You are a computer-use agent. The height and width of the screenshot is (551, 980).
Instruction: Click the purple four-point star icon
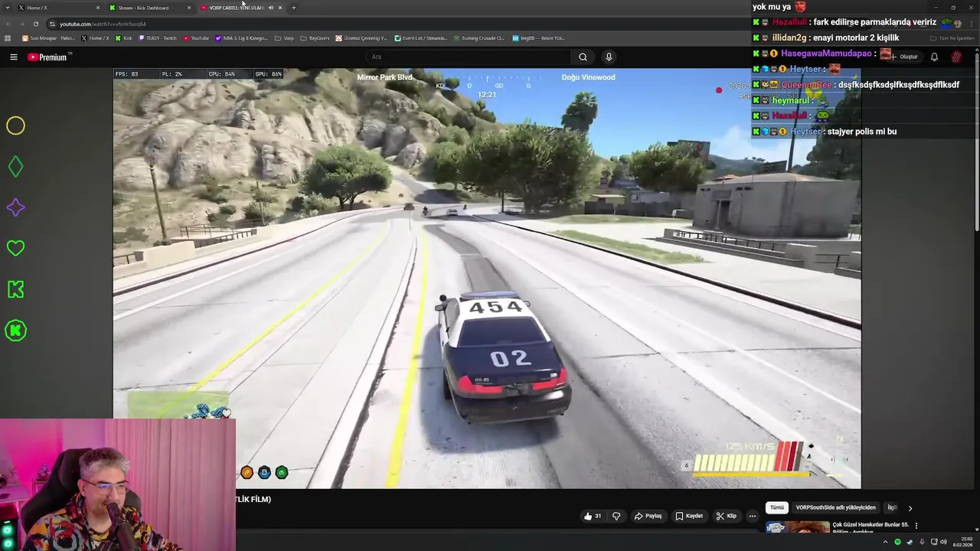point(15,207)
